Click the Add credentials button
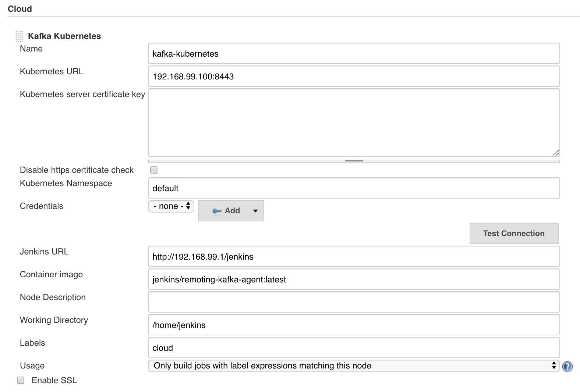This screenshot has width=580, height=392. [x=226, y=211]
